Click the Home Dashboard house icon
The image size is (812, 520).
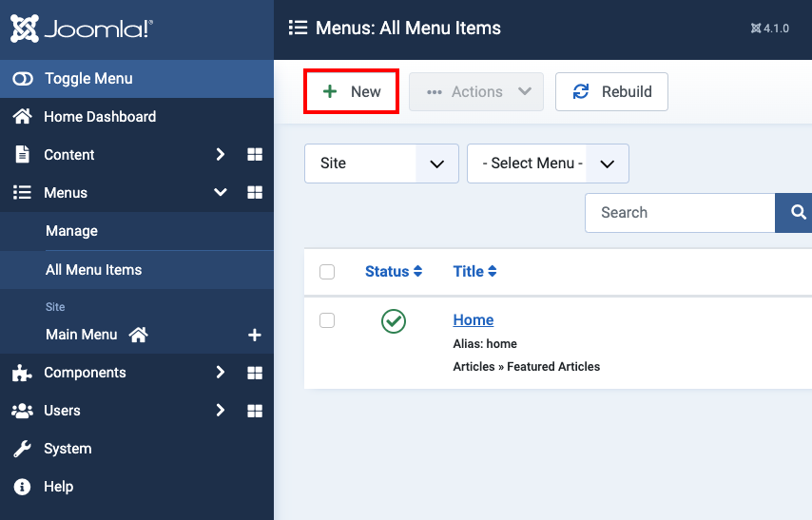[x=22, y=117]
